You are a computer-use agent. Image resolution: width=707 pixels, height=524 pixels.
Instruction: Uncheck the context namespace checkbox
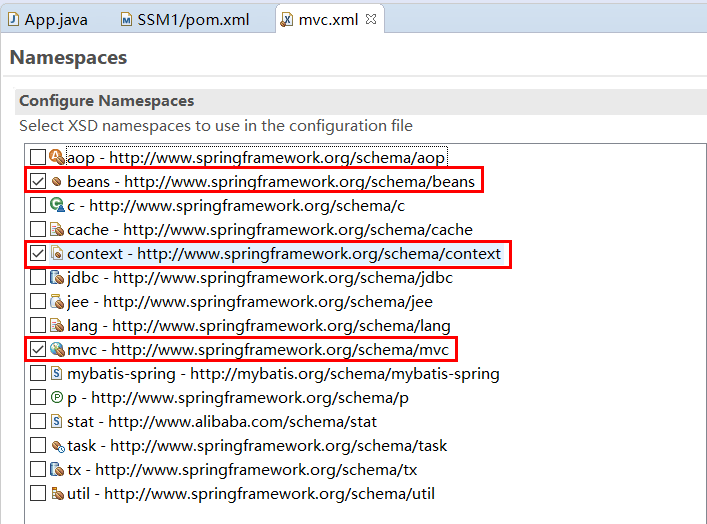(38, 253)
